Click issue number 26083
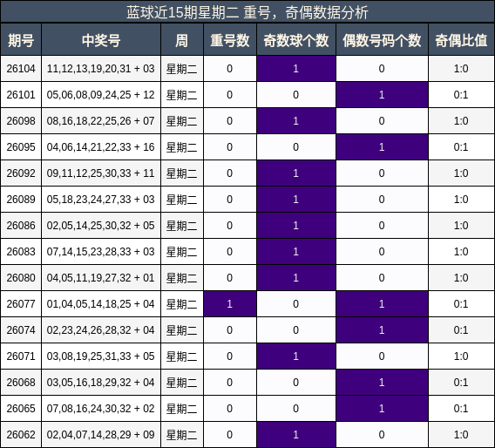This screenshot has height=448, width=495. pyautogui.click(x=21, y=252)
